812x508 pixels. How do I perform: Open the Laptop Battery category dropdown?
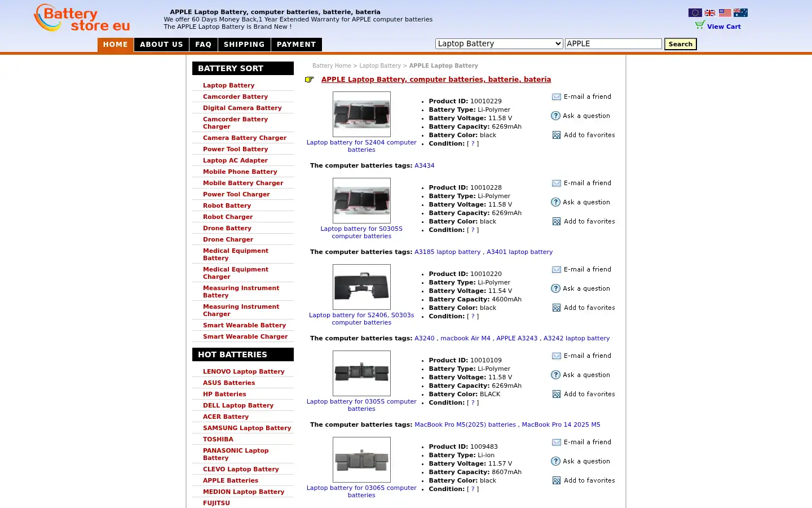pyautogui.click(x=499, y=43)
